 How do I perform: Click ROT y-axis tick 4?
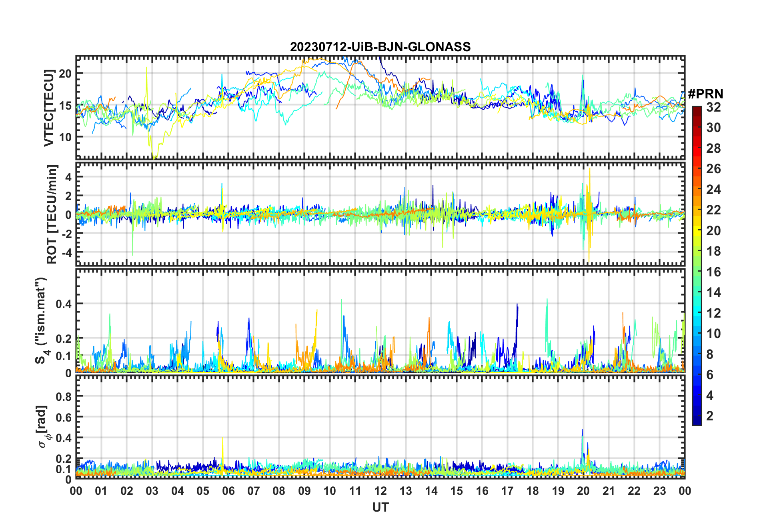(x=68, y=177)
